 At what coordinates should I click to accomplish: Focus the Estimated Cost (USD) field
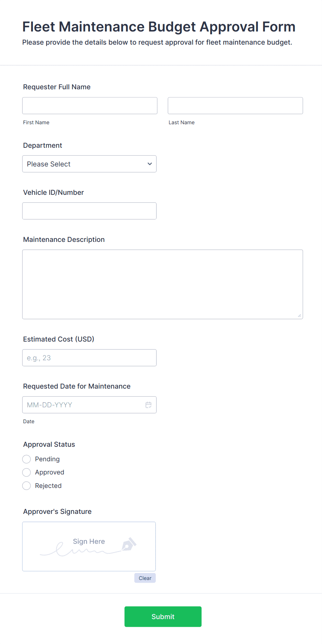point(89,358)
